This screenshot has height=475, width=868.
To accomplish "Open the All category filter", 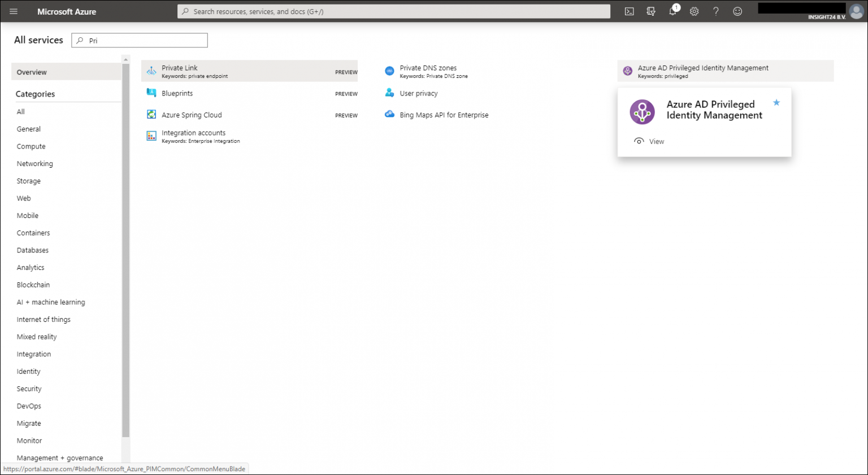I will point(20,111).
